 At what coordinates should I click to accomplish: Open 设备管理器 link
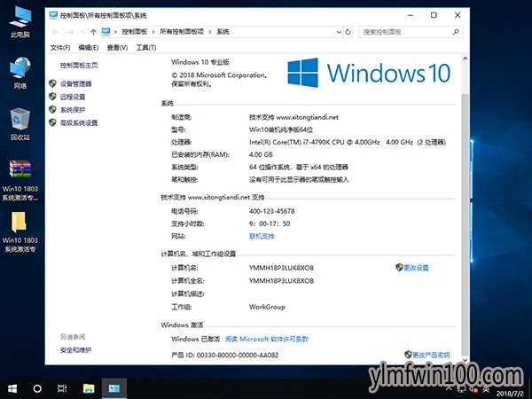[75, 84]
